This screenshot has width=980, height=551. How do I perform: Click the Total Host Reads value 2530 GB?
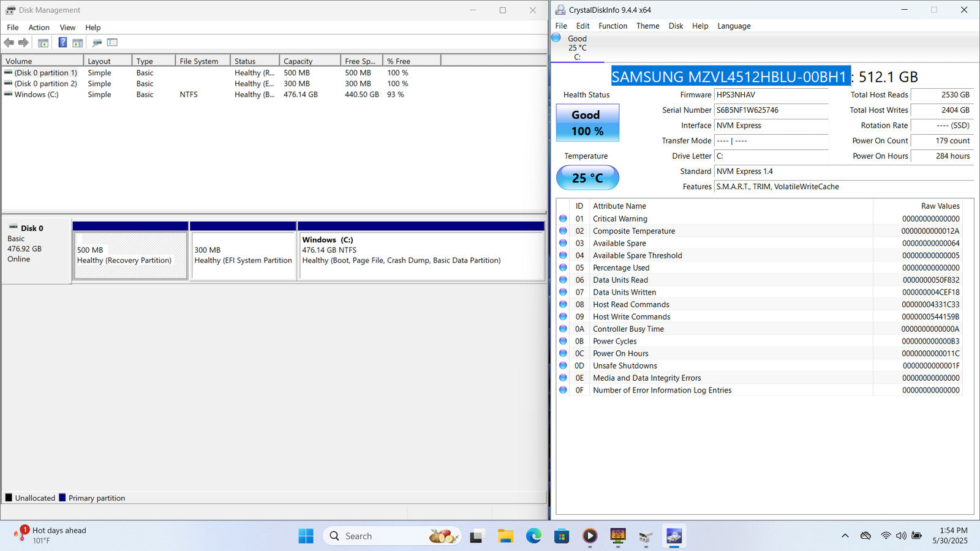(942, 95)
